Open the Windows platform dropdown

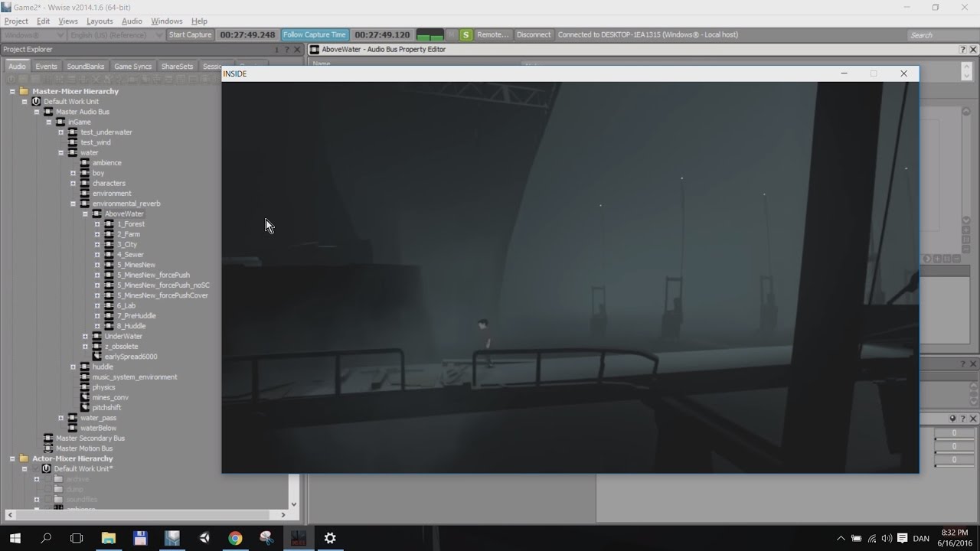(x=33, y=35)
